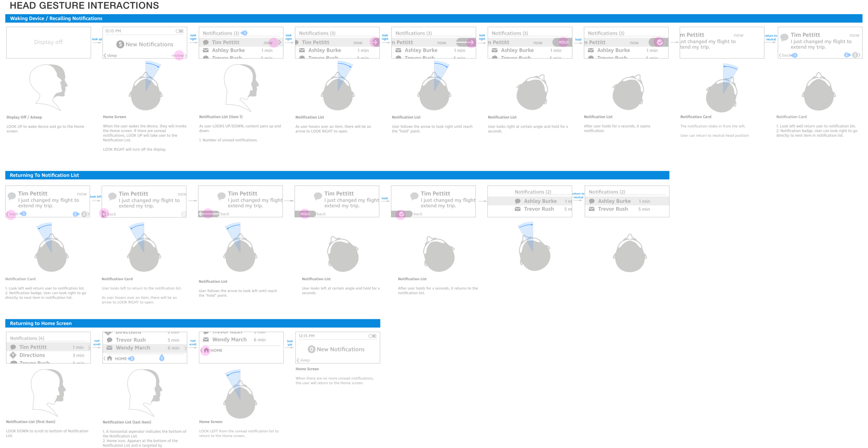Select the highlighted Wendy March 6 min row
This screenshot has height=448, width=868.
[x=145, y=348]
